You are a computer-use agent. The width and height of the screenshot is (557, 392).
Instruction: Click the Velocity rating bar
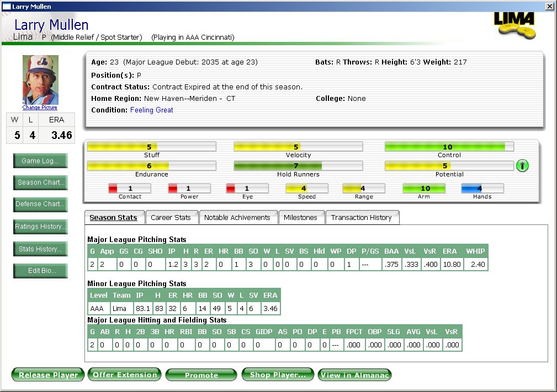point(299,147)
